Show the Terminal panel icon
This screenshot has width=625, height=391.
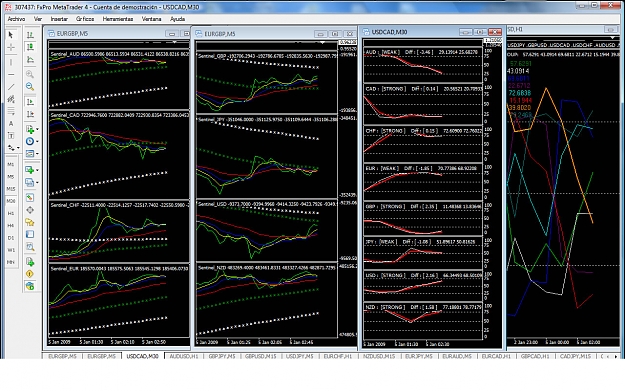click(30, 234)
